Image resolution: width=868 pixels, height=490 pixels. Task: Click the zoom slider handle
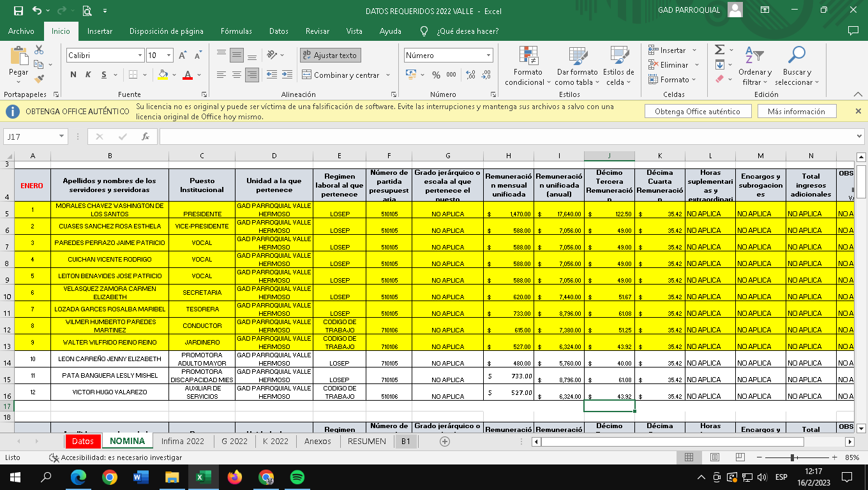click(x=792, y=457)
